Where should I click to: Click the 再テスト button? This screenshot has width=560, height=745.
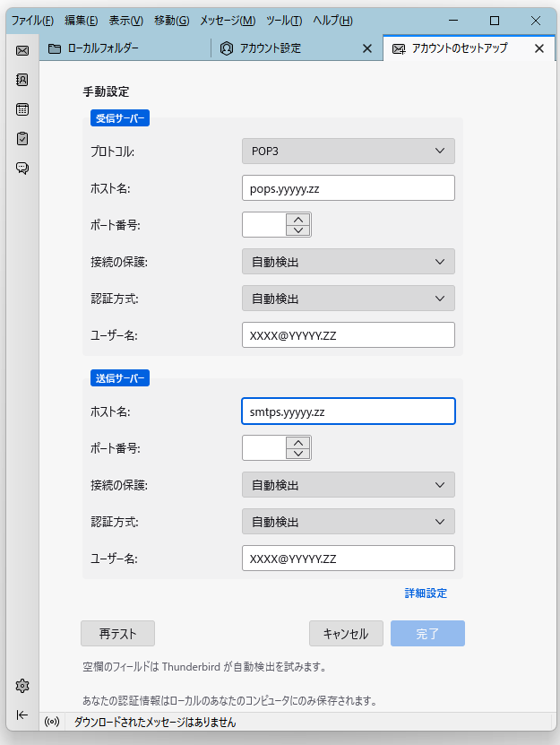117,633
